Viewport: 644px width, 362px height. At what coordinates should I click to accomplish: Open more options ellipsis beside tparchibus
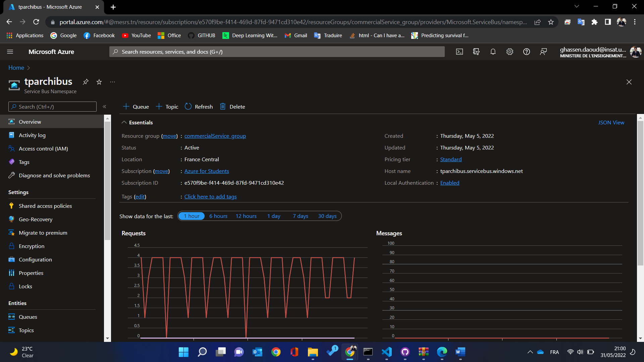(x=112, y=82)
